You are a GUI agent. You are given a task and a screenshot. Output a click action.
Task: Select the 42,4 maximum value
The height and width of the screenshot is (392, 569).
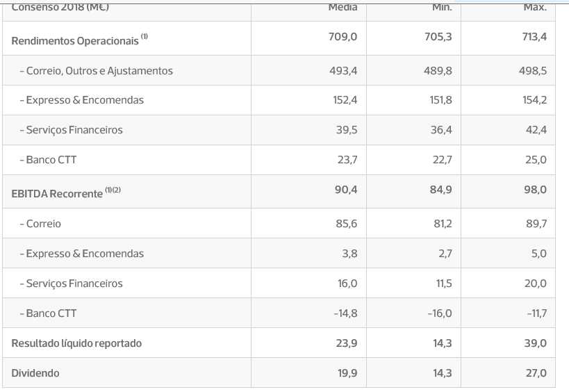pyautogui.click(x=536, y=130)
